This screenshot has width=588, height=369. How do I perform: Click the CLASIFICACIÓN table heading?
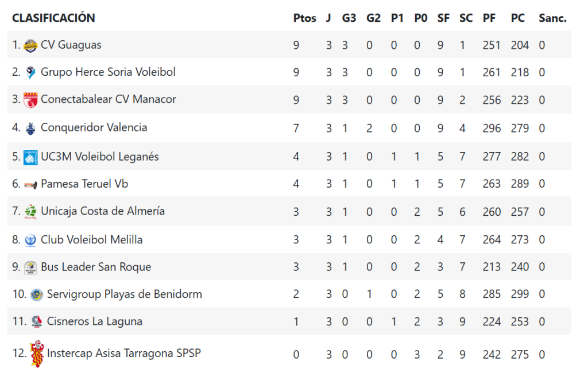[53, 18]
